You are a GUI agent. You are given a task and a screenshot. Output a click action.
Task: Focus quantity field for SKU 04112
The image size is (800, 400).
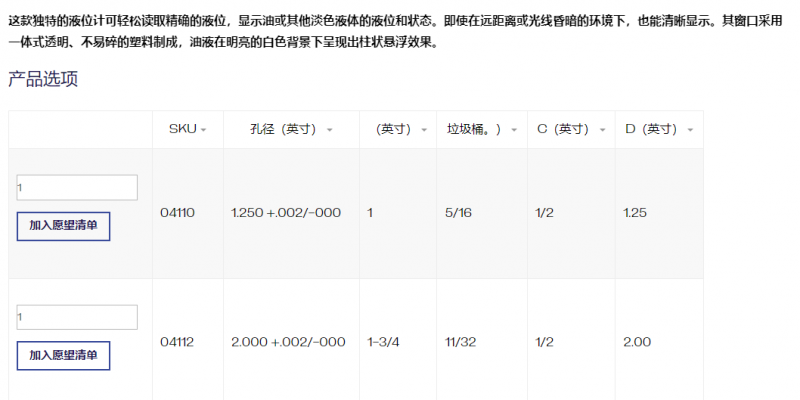click(77, 317)
